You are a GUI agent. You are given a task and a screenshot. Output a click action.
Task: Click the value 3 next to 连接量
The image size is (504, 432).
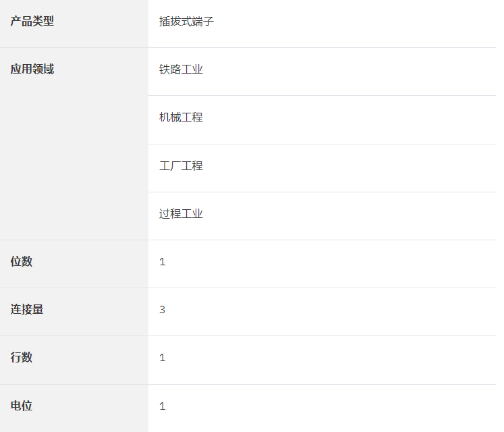click(x=162, y=310)
